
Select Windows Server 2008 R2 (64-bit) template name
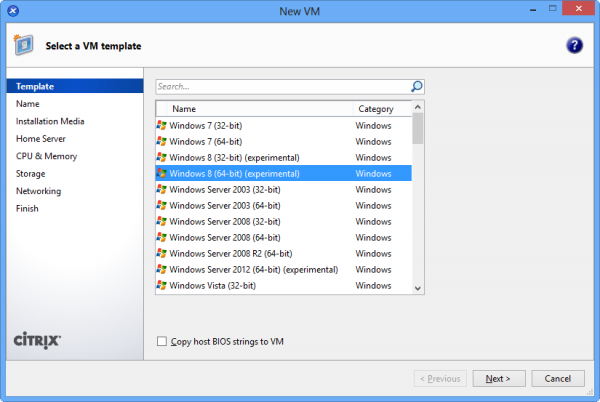tap(231, 254)
